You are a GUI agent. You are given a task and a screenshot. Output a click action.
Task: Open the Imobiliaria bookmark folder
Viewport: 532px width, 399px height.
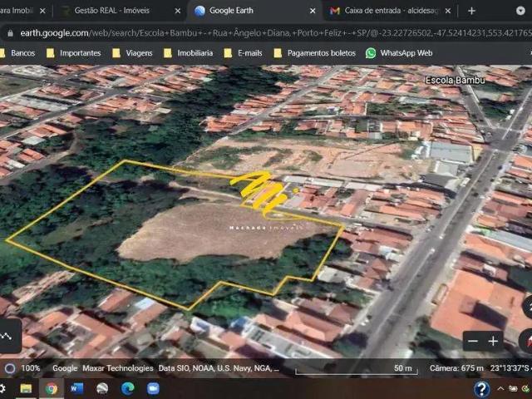pos(189,53)
